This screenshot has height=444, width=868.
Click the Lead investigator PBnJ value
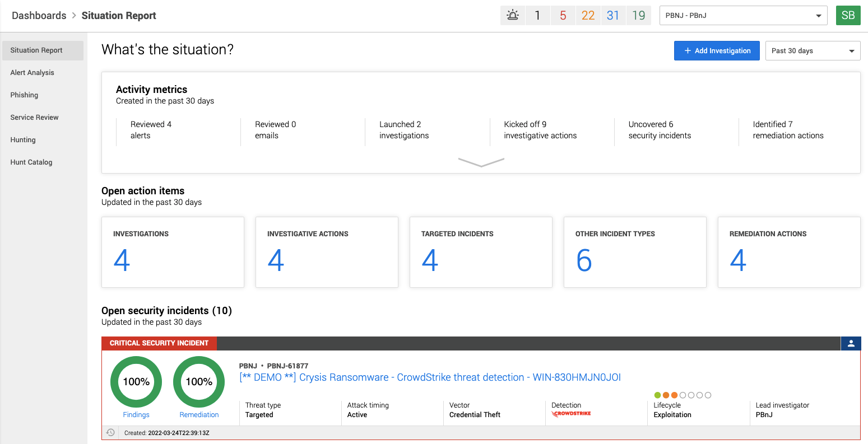(x=764, y=415)
